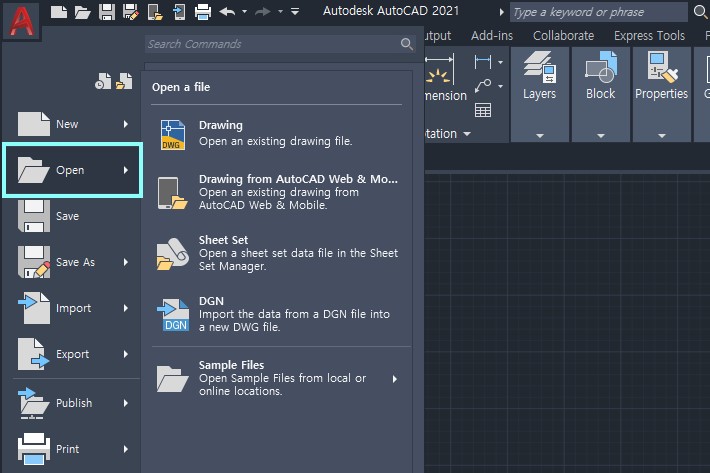The height and width of the screenshot is (473, 710).
Task: Insert a table using the Table icon
Action: [483, 110]
